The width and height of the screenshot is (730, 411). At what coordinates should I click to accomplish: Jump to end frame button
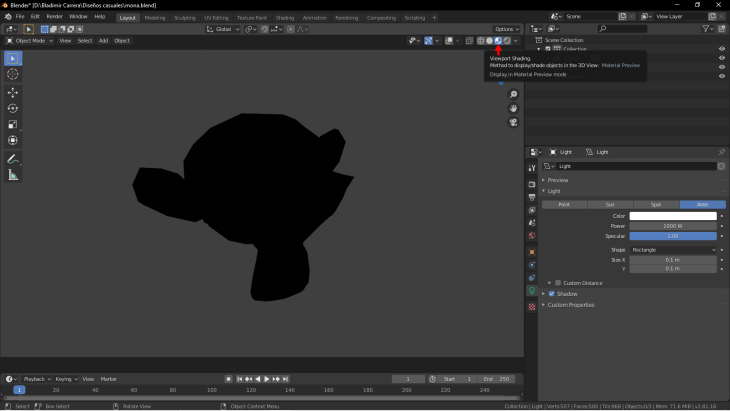pos(285,379)
